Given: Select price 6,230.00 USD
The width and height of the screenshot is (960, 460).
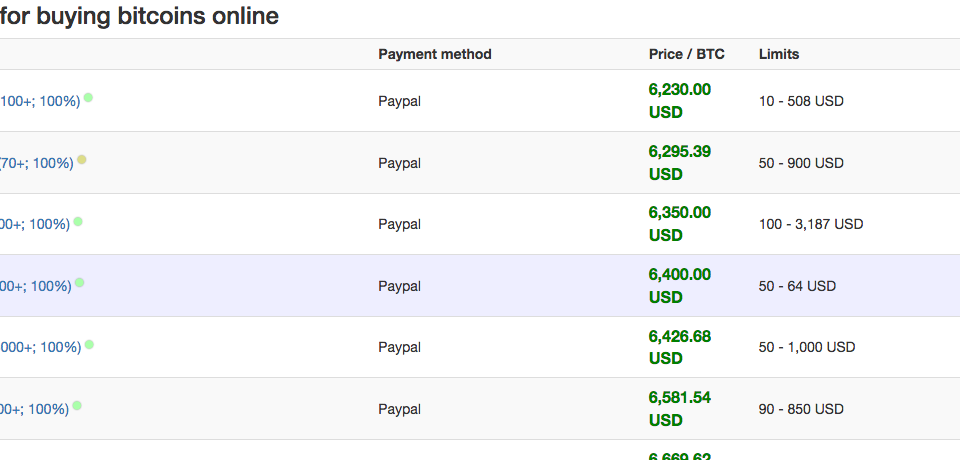Looking at the screenshot, I should point(680,101).
